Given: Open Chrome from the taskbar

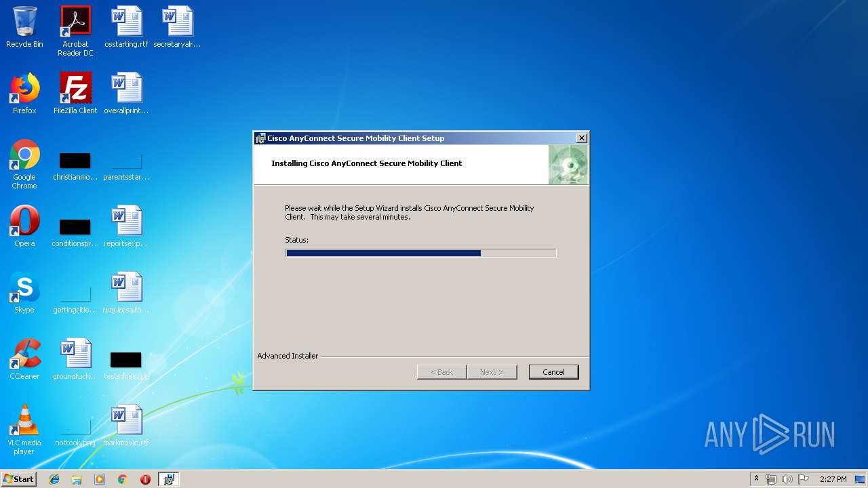Looking at the screenshot, I should [122, 479].
